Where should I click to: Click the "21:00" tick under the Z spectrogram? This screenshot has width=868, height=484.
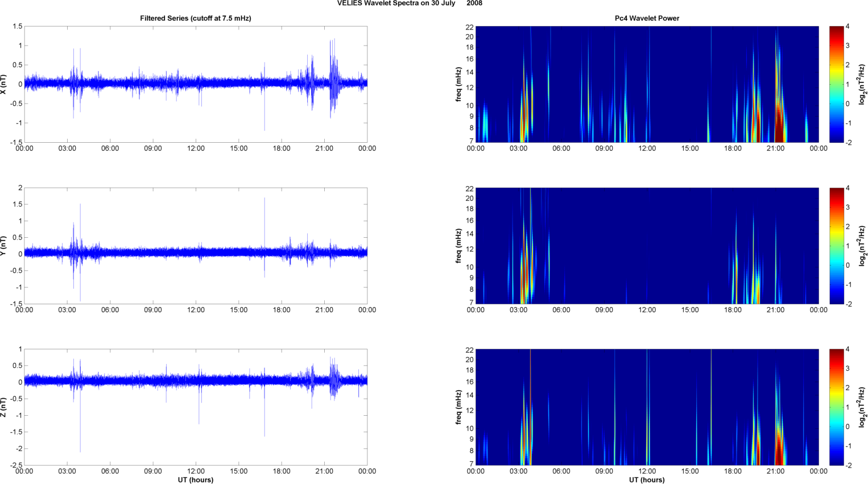click(775, 471)
